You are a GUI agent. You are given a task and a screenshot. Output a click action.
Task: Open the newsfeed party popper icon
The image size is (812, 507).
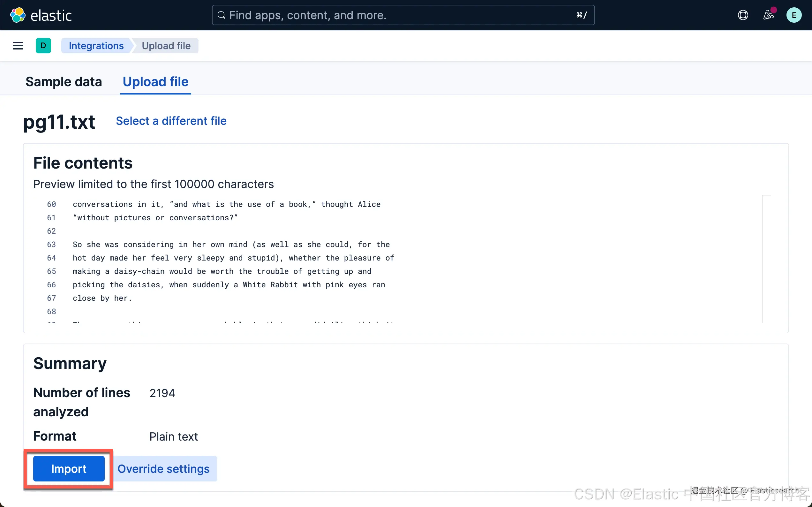768,15
